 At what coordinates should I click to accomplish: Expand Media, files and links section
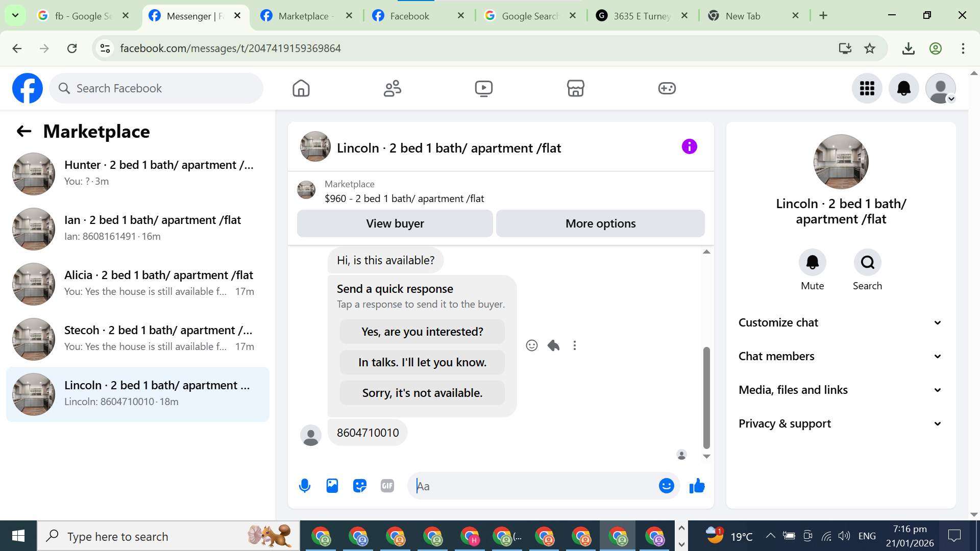(x=840, y=390)
